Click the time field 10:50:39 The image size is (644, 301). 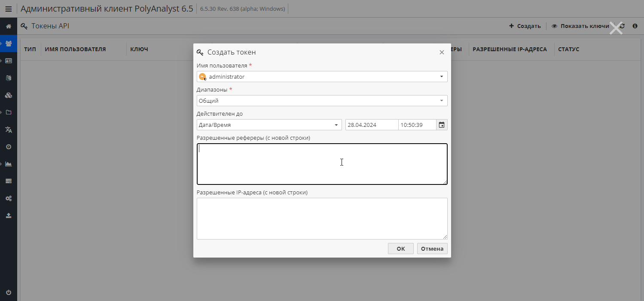[417, 125]
